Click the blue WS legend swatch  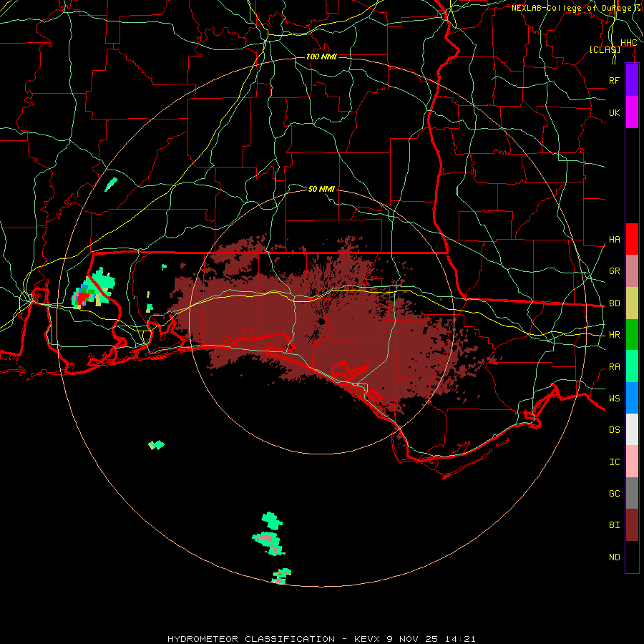(x=632, y=398)
